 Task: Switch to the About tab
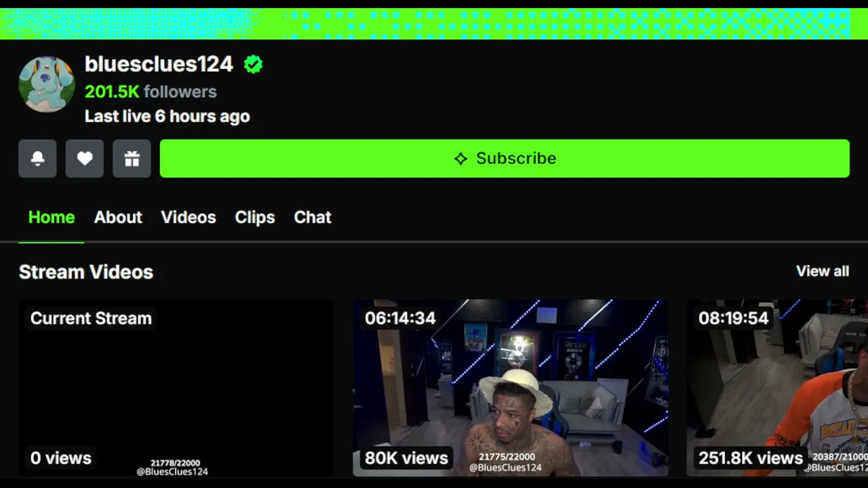point(118,218)
